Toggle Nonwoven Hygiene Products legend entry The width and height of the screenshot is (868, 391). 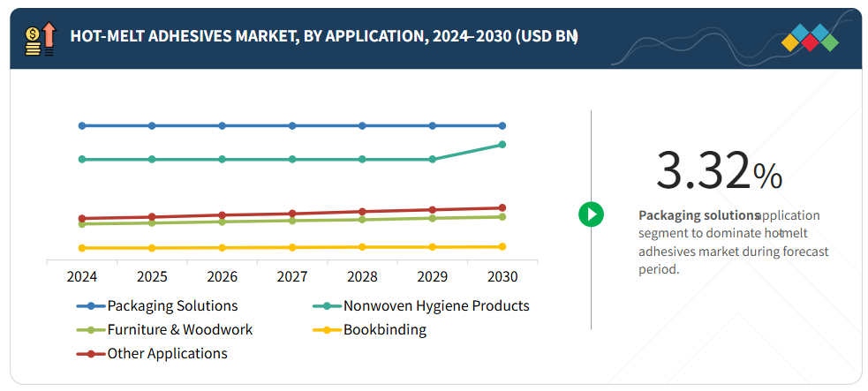click(436, 305)
